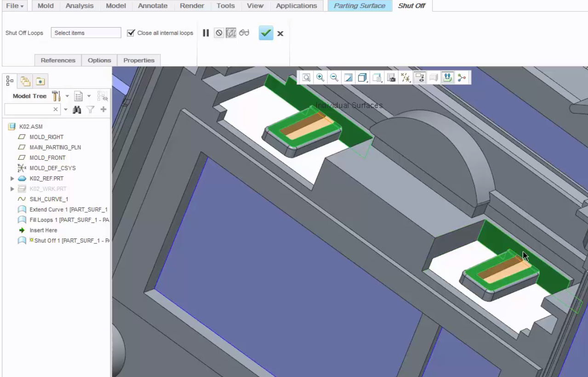Select the Model Tree navigator tab icon
588x377 pixels.
pos(10,81)
